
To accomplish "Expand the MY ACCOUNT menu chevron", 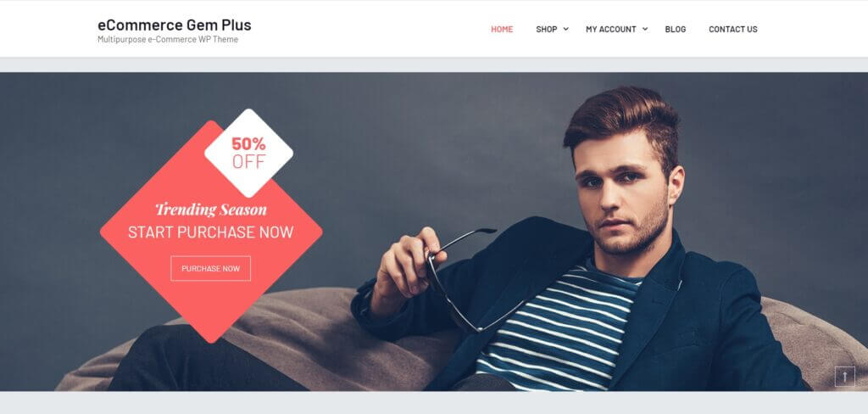I will click(645, 30).
